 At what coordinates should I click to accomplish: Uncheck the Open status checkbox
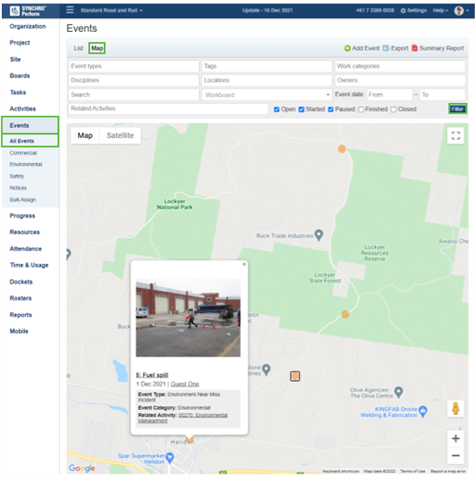pyautogui.click(x=277, y=109)
